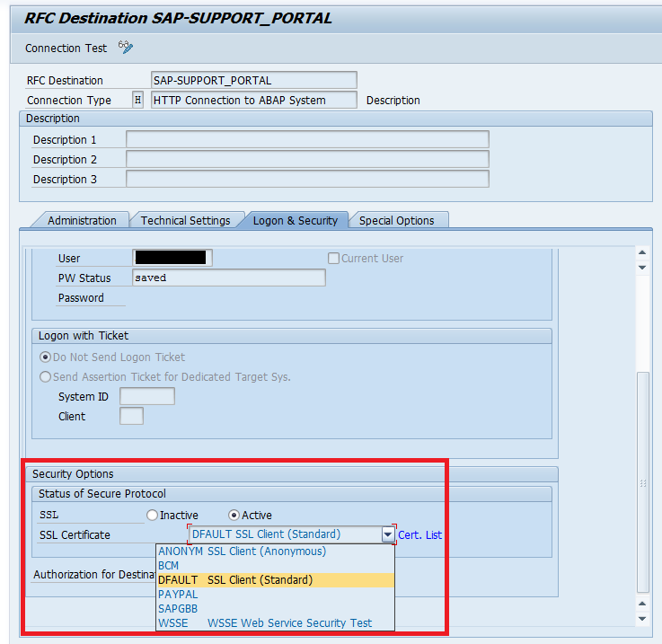Click the vertical scrollbar thumb

pos(642,482)
